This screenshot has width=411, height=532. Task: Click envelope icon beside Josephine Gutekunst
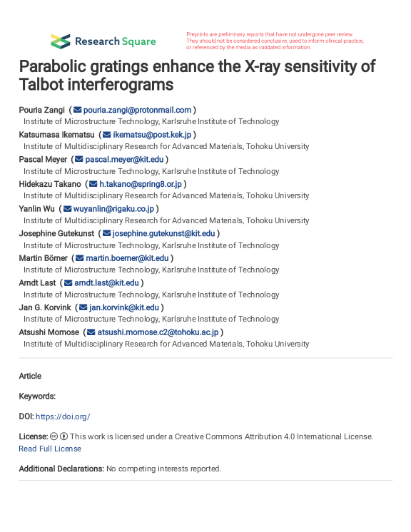tap(106, 233)
